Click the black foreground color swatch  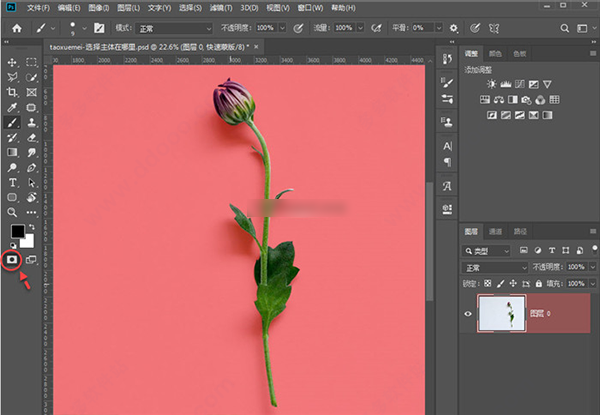17,231
